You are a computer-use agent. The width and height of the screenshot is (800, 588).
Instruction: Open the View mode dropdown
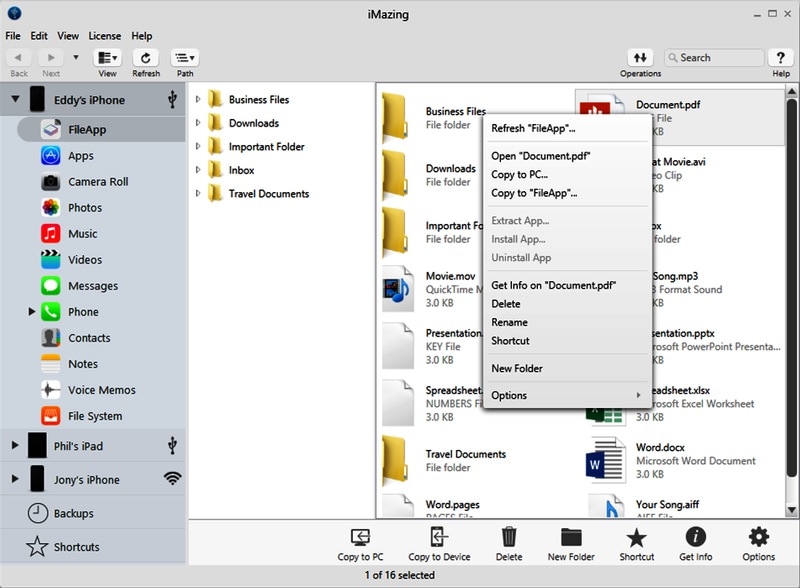tap(107, 58)
